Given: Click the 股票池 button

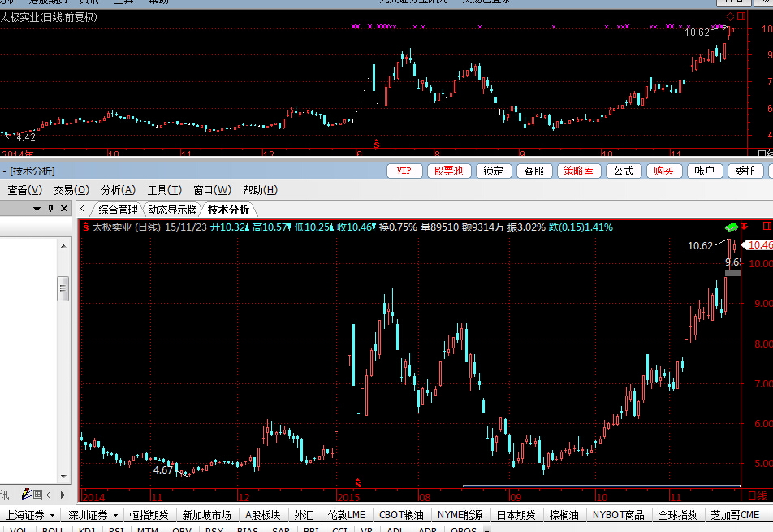Looking at the screenshot, I should click(448, 171).
